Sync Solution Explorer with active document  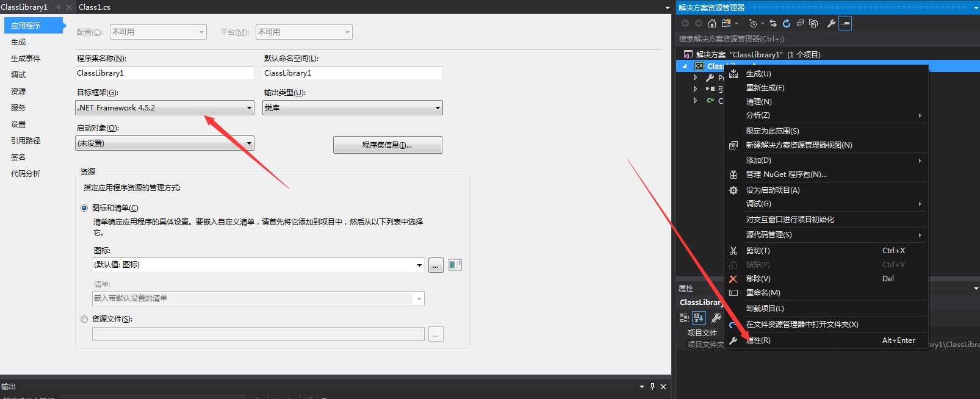click(773, 23)
